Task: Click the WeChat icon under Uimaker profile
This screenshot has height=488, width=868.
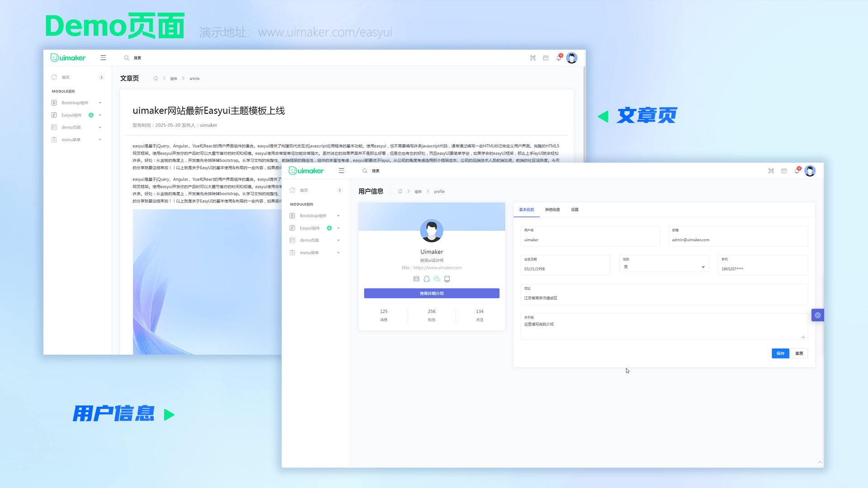Action: 437,279
